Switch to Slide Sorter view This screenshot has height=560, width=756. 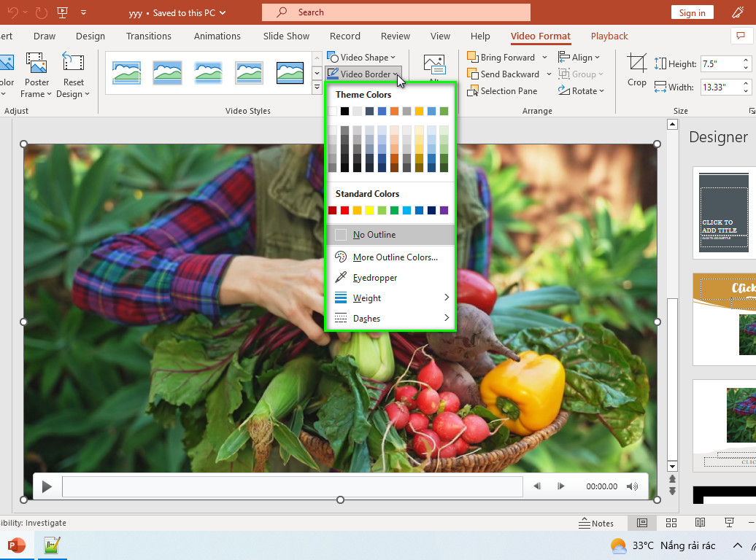pos(671,523)
